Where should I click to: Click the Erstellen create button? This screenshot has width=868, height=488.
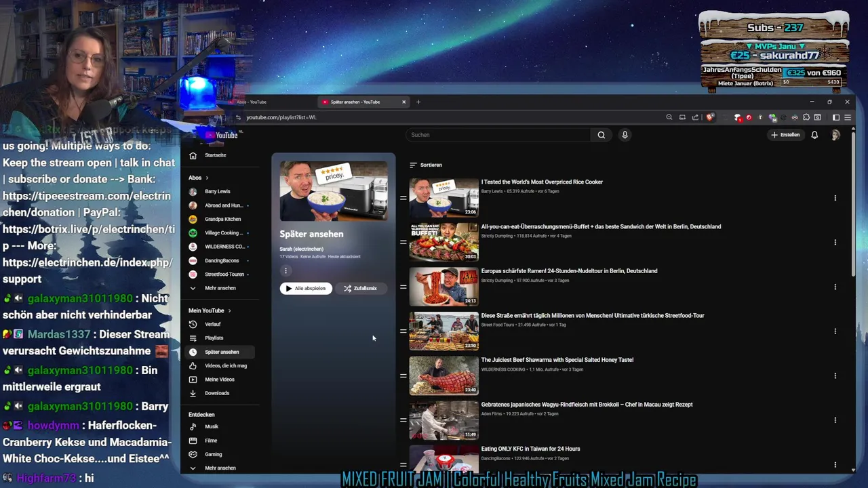[x=785, y=135]
